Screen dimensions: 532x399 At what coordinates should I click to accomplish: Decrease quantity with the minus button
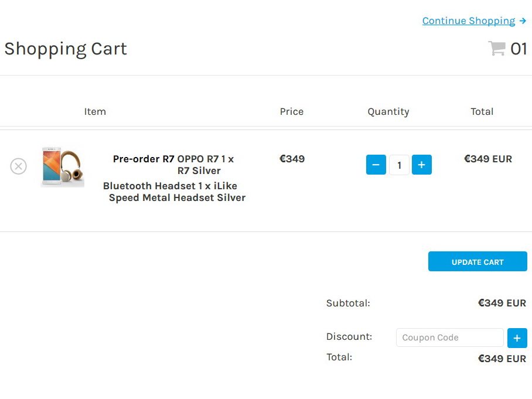[x=376, y=165]
